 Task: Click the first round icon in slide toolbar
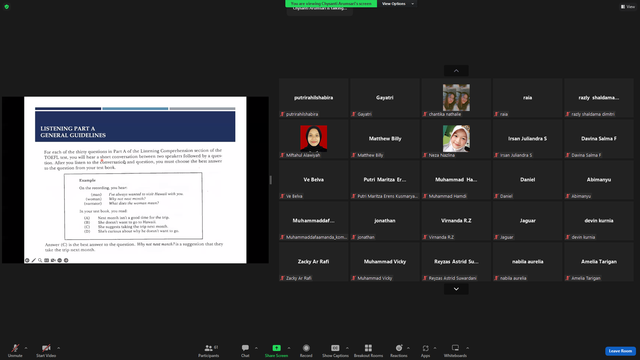tap(27, 260)
